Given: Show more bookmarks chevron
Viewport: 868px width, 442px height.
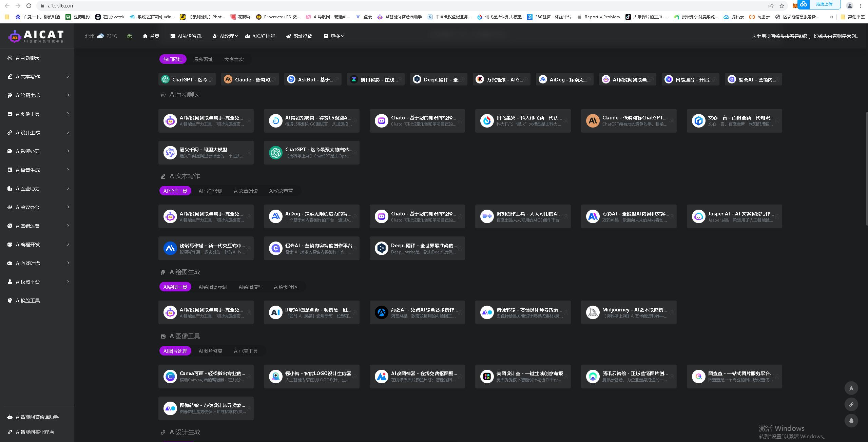Looking at the screenshot, I should 831,17.
